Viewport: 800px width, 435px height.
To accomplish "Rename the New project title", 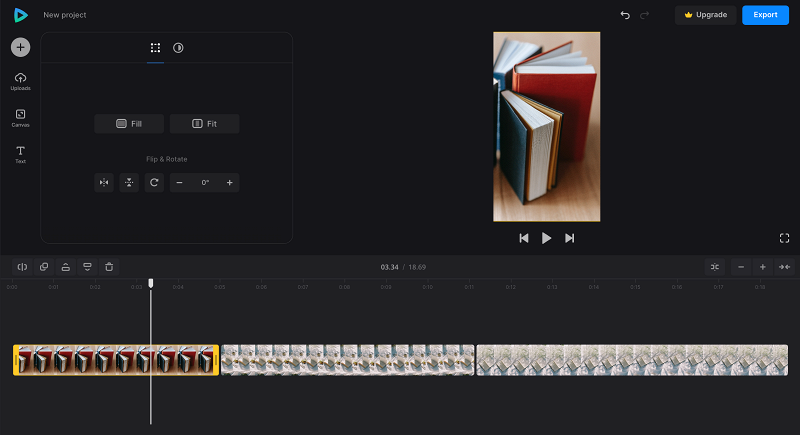I will click(x=65, y=15).
